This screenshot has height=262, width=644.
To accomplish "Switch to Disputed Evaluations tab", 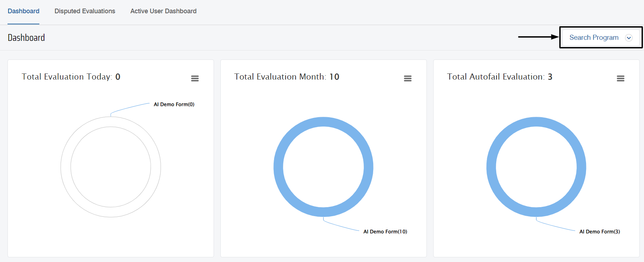I will (85, 11).
